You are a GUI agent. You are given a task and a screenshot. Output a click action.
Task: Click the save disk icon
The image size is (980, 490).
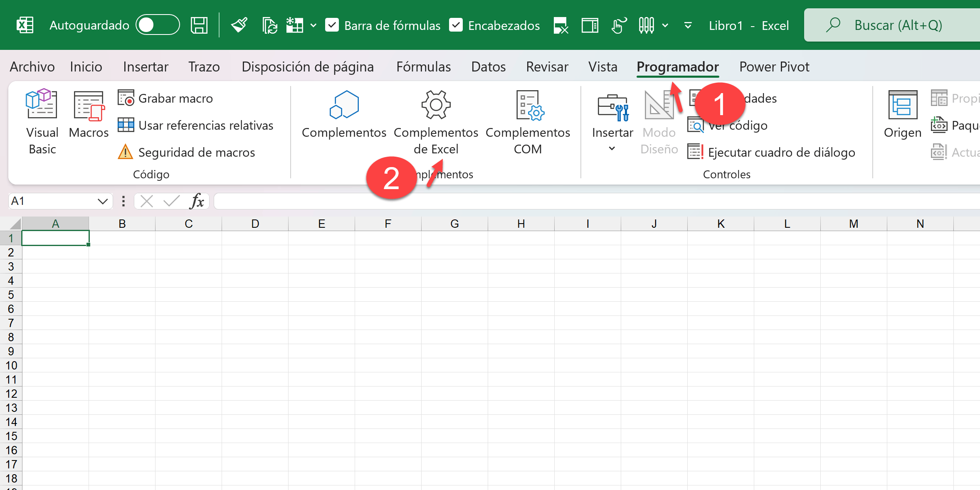(x=199, y=25)
